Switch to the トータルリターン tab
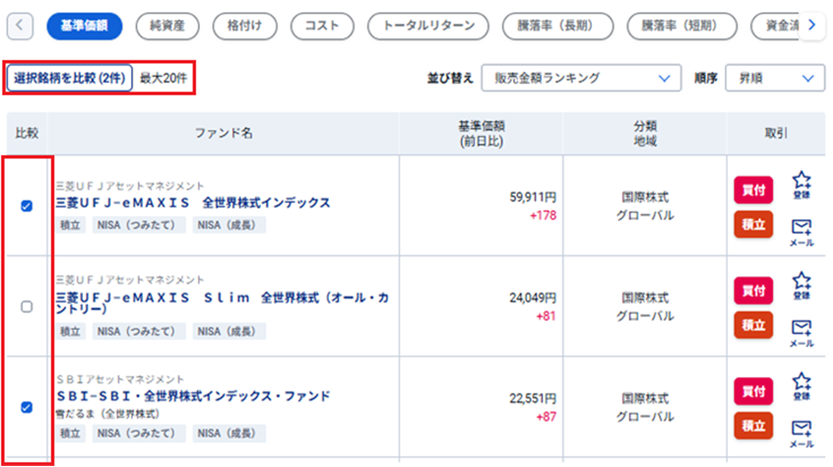 point(428,27)
